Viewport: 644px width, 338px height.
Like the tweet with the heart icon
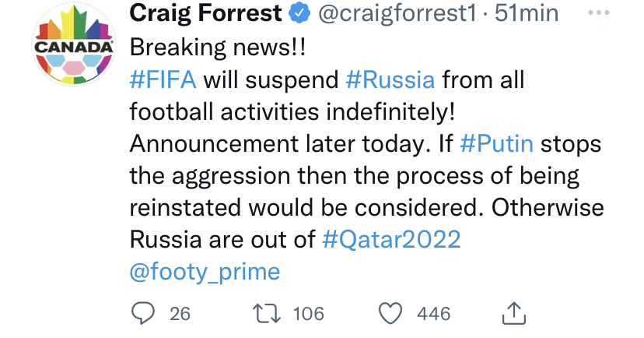(x=390, y=313)
